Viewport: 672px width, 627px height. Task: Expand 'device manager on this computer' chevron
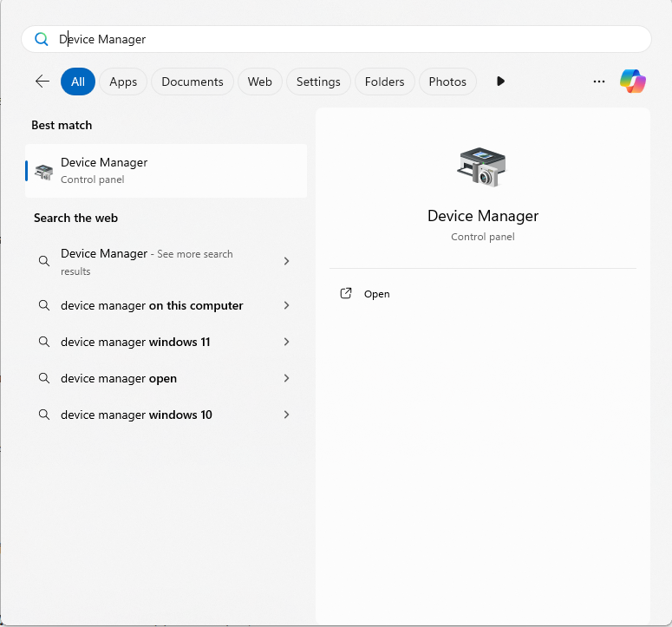(x=286, y=306)
